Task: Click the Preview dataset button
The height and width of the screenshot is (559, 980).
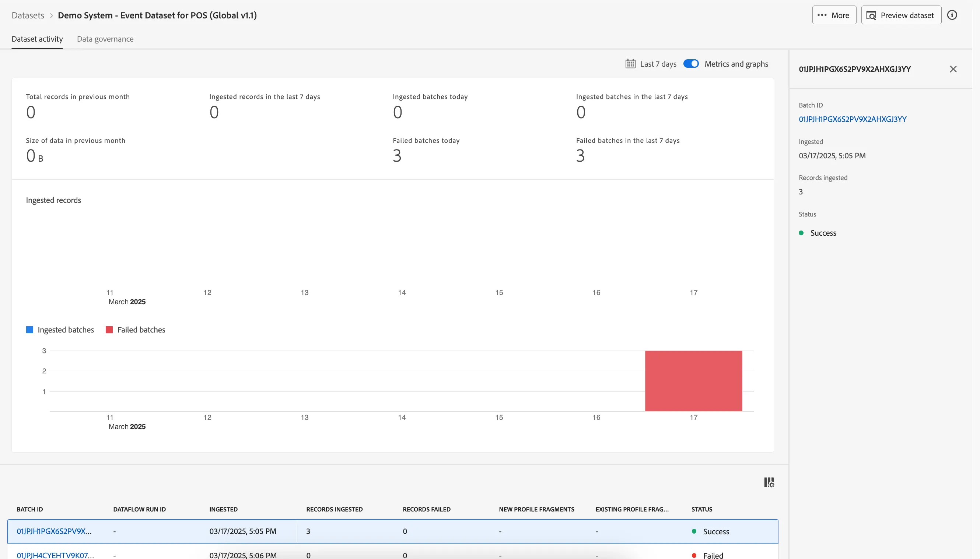Action: point(901,15)
